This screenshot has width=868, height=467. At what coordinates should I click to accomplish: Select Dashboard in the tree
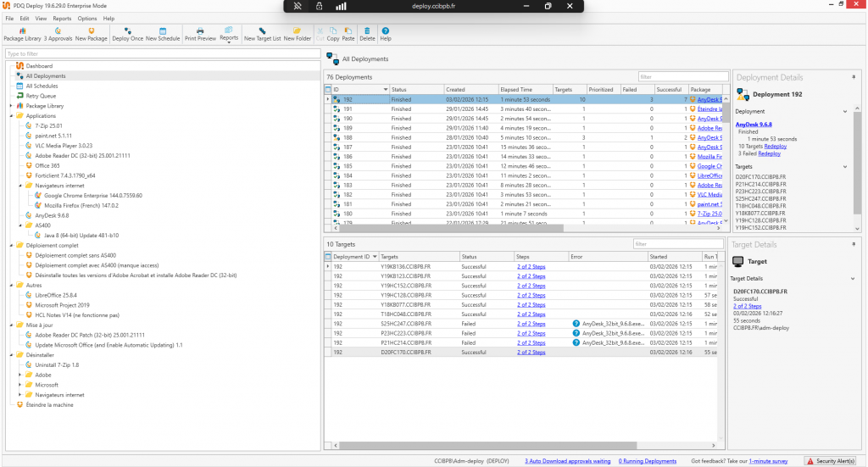click(39, 66)
